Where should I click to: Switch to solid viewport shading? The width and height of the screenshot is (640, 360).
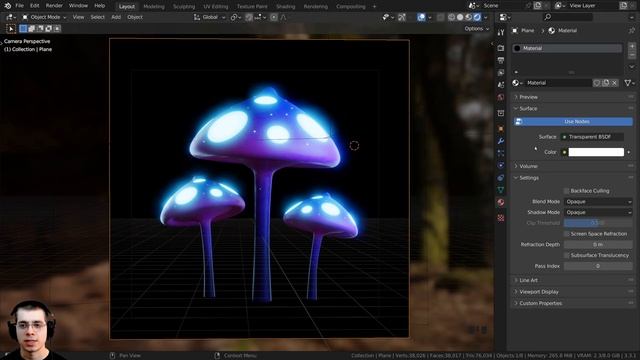coord(460,17)
